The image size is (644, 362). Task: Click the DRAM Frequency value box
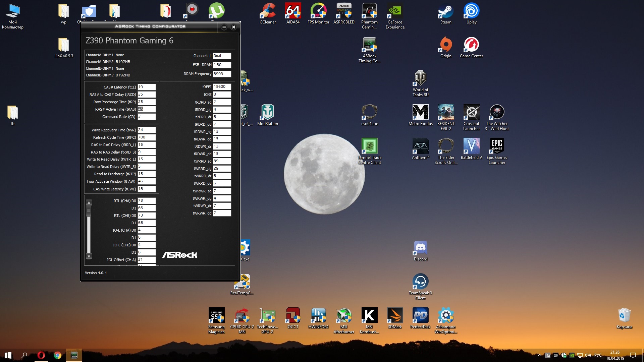pos(222,74)
